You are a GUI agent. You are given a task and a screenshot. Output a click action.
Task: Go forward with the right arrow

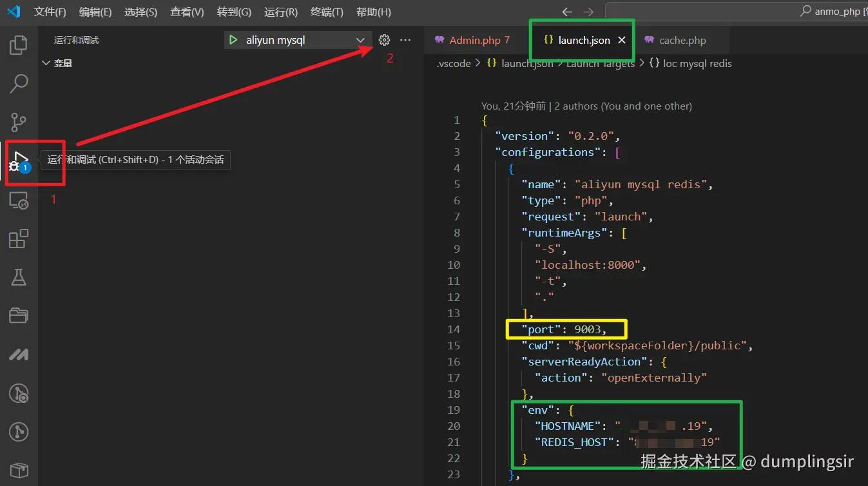[588, 12]
